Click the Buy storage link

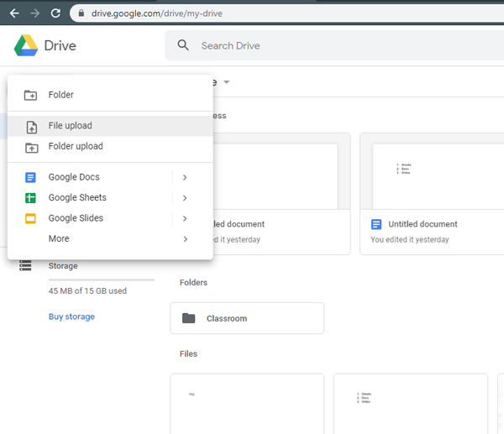click(71, 316)
